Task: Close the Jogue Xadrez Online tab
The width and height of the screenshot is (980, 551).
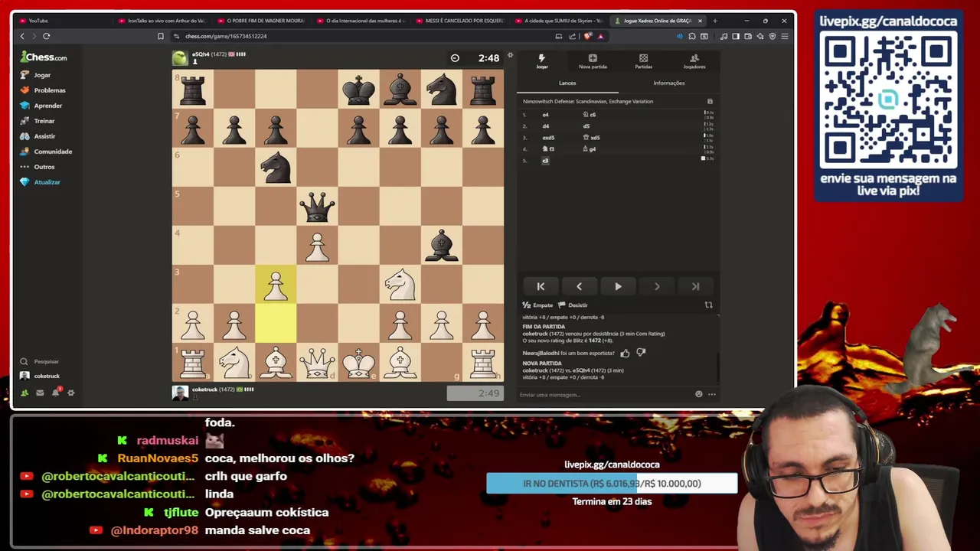Action: click(x=700, y=21)
